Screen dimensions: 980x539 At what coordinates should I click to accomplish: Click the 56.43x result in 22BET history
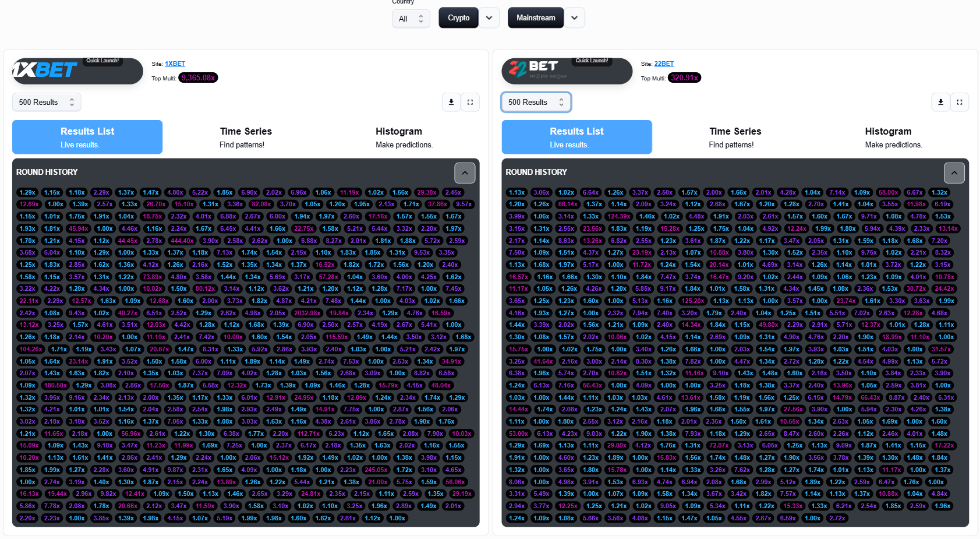click(x=592, y=385)
